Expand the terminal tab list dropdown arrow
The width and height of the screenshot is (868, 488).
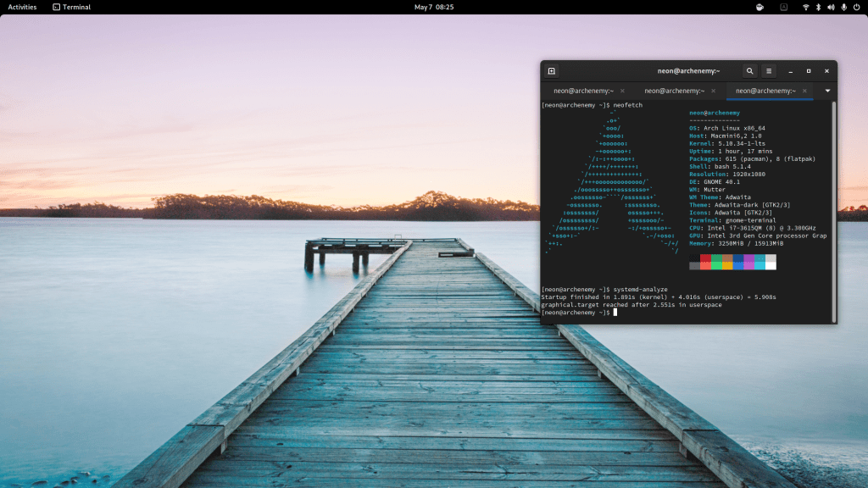(826, 91)
